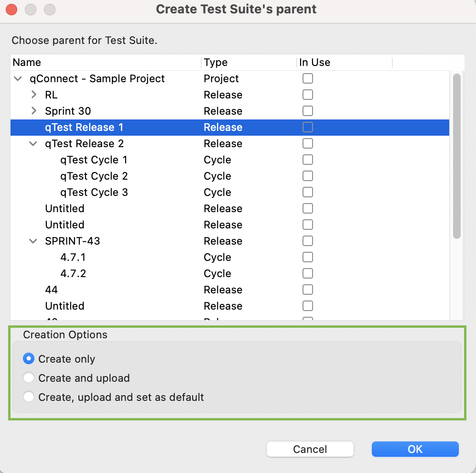Check In Use box for qTest Cycle 1
Viewport: 476px width, 473px height.
coord(308,160)
